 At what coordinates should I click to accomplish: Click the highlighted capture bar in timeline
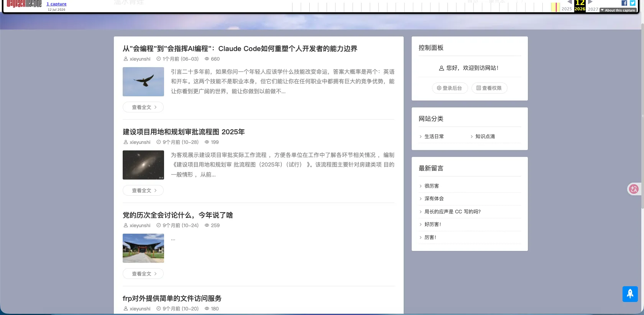tap(556, 7)
